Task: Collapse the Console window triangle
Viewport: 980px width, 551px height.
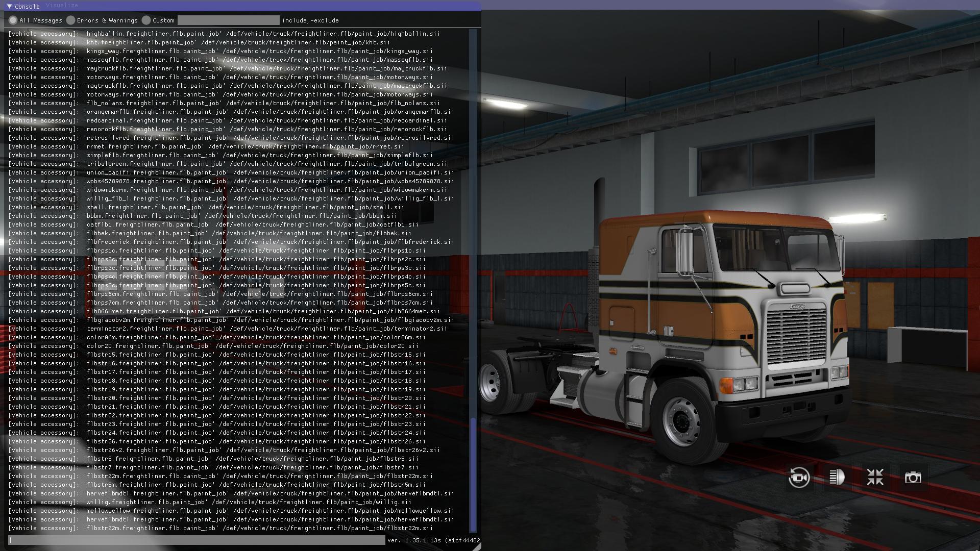Action: pos(10,7)
